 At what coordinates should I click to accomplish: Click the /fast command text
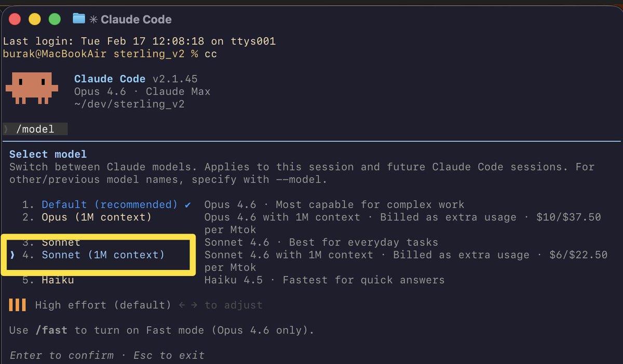(51, 330)
